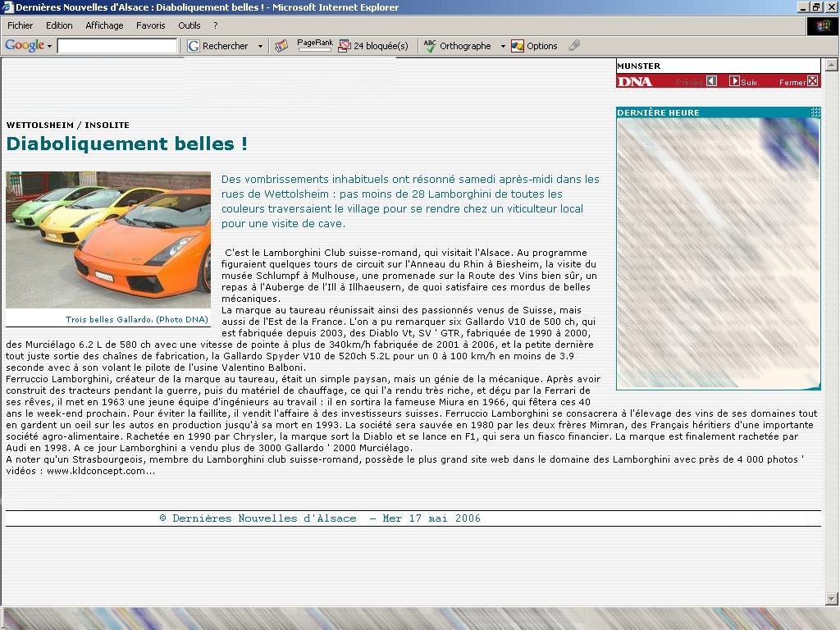Click the 'WETTOLSHEIM / INSOLITE' section label
This screenshot has width=840, height=630.
pos(67,125)
